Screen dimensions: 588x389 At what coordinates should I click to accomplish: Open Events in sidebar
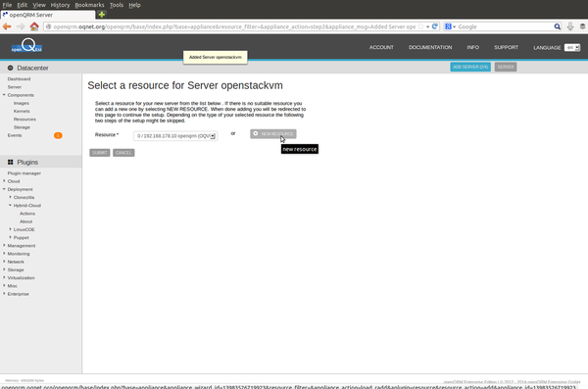tap(15, 135)
